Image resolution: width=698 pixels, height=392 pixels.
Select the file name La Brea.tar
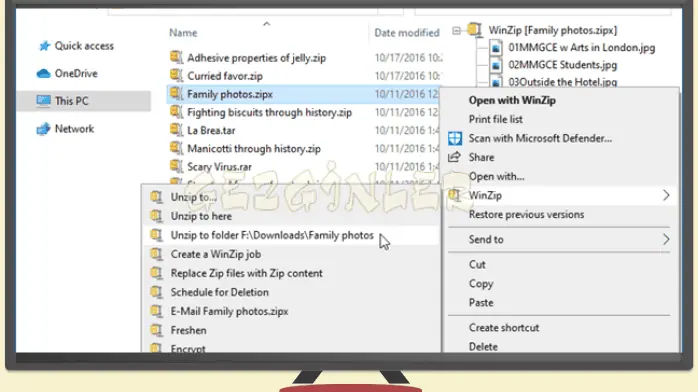click(x=211, y=130)
